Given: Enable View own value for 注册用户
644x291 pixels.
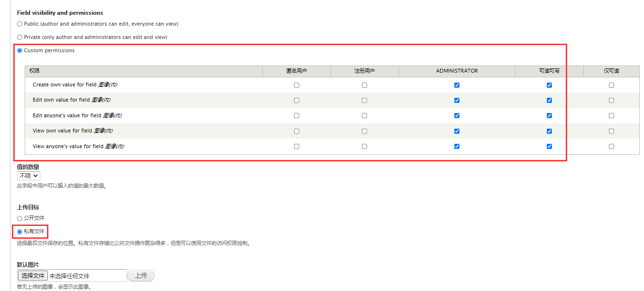Looking at the screenshot, I should [364, 131].
